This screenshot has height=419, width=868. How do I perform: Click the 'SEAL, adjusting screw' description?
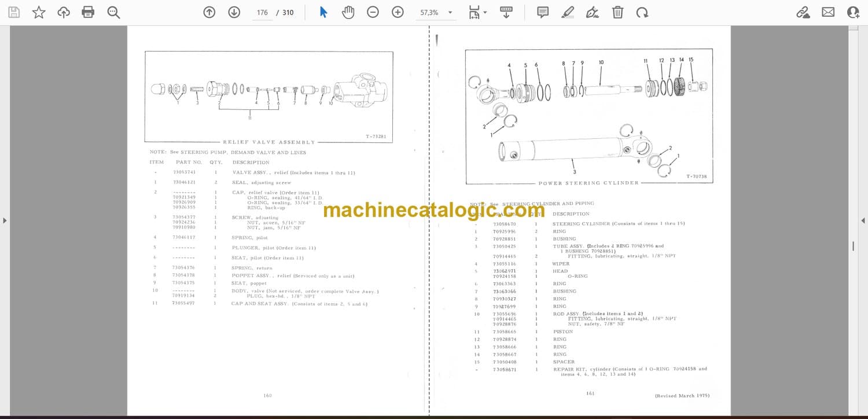262,183
